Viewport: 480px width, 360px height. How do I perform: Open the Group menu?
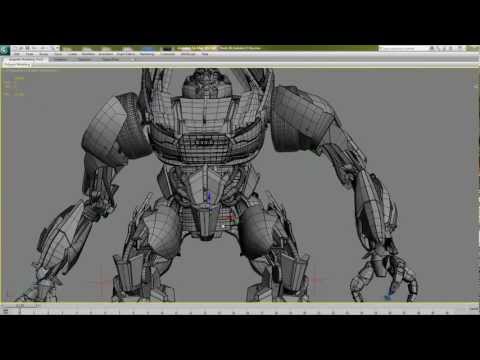click(44, 54)
